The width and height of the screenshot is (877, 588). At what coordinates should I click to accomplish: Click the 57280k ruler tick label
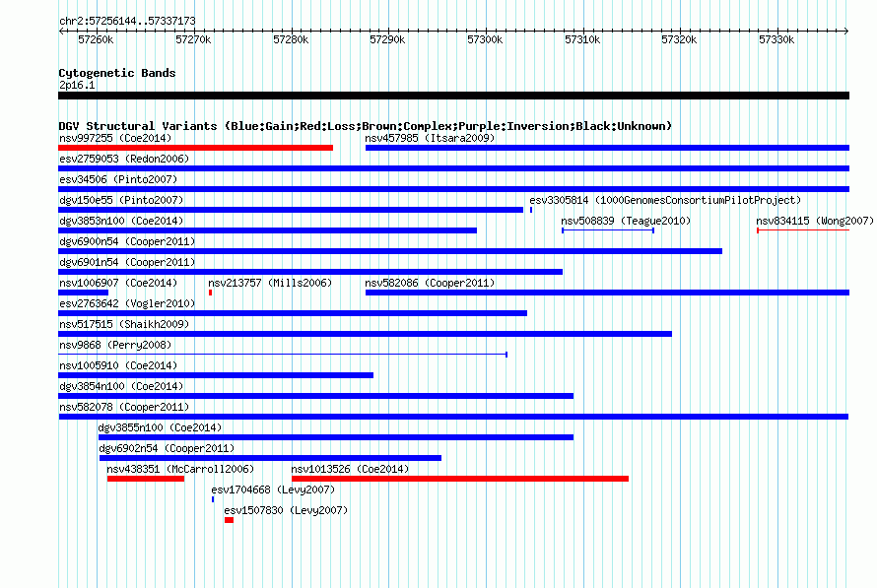tap(291, 39)
